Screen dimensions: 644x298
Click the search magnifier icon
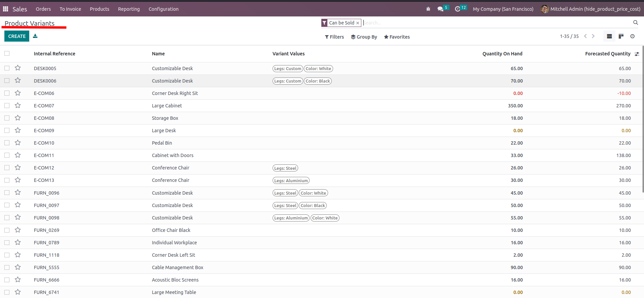636,22
